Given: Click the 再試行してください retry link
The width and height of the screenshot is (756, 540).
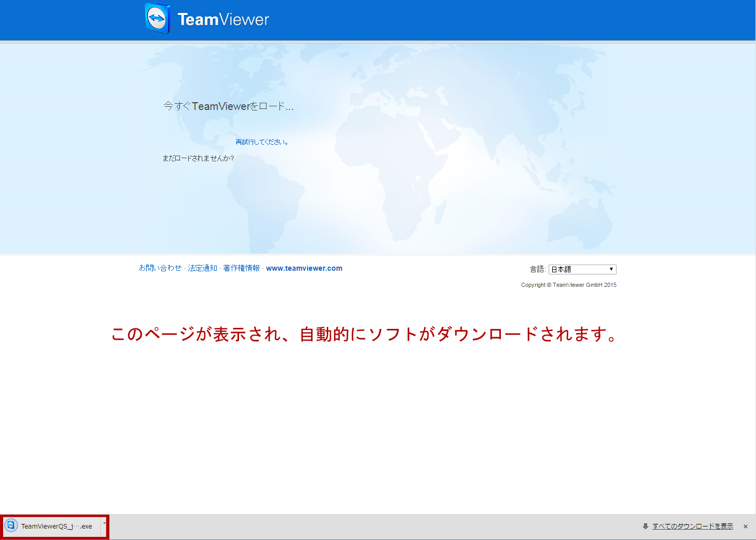Looking at the screenshot, I should (x=262, y=142).
